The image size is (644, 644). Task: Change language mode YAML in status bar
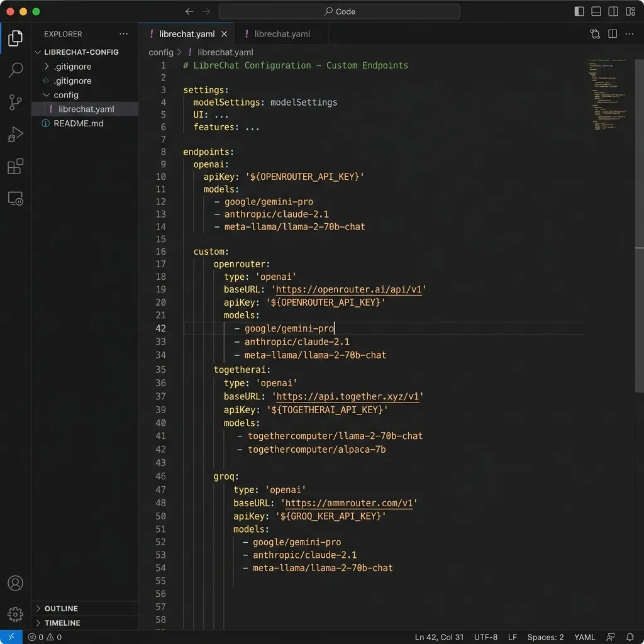click(x=584, y=637)
